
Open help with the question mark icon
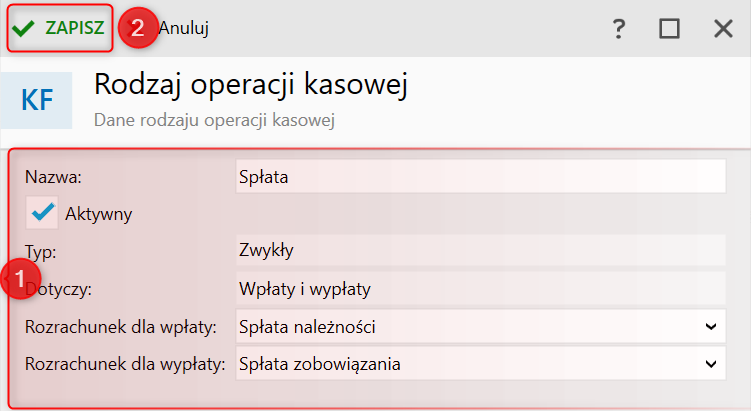tap(619, 29)
